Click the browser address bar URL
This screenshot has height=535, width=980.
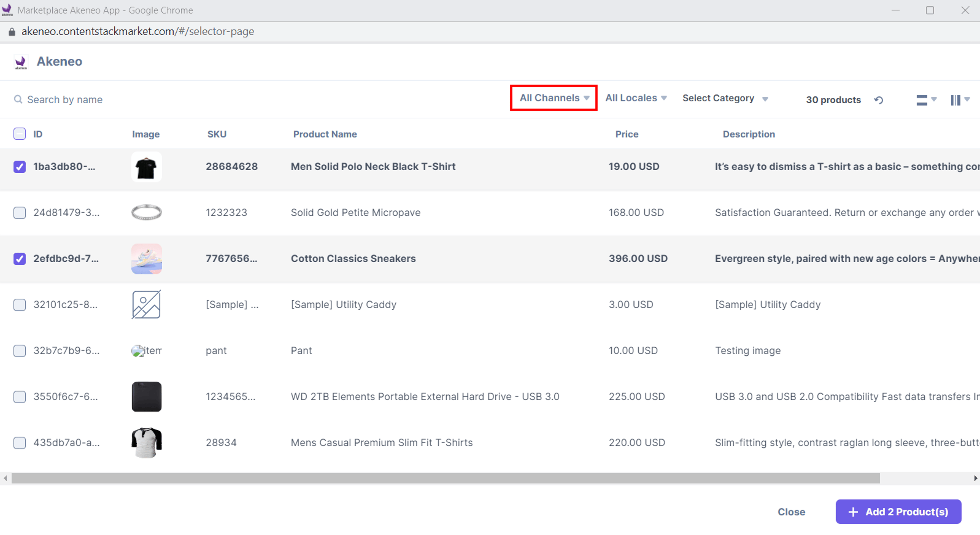(138, 32)
